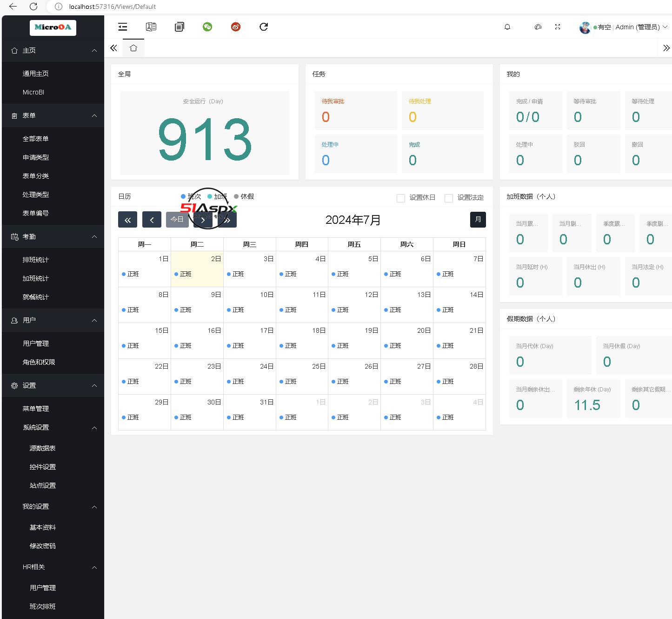Go to previous month in the calendar

click(x=152, y=220)
